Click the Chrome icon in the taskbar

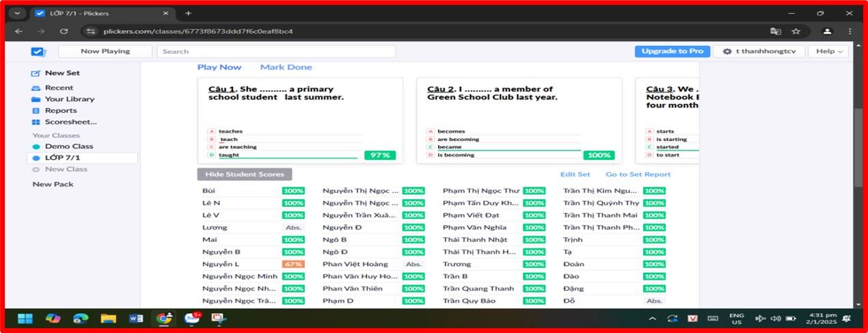point(163,319)
